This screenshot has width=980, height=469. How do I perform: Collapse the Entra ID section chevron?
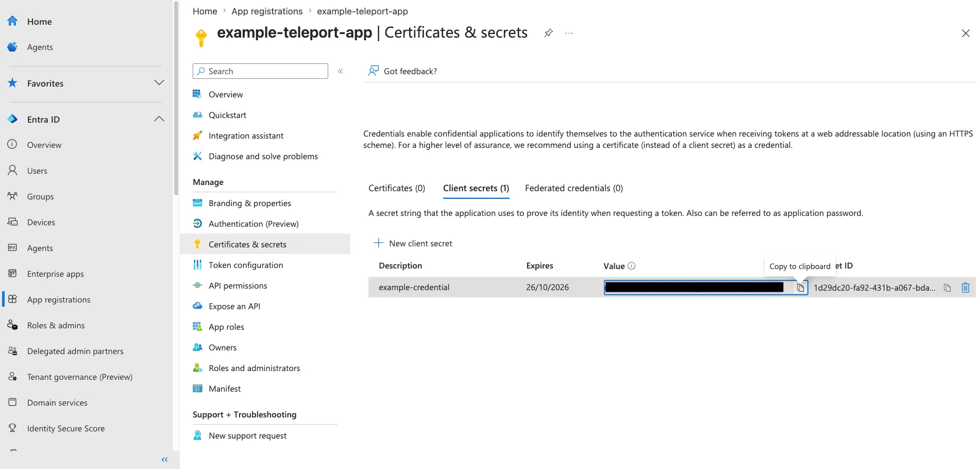coord(159,119)
